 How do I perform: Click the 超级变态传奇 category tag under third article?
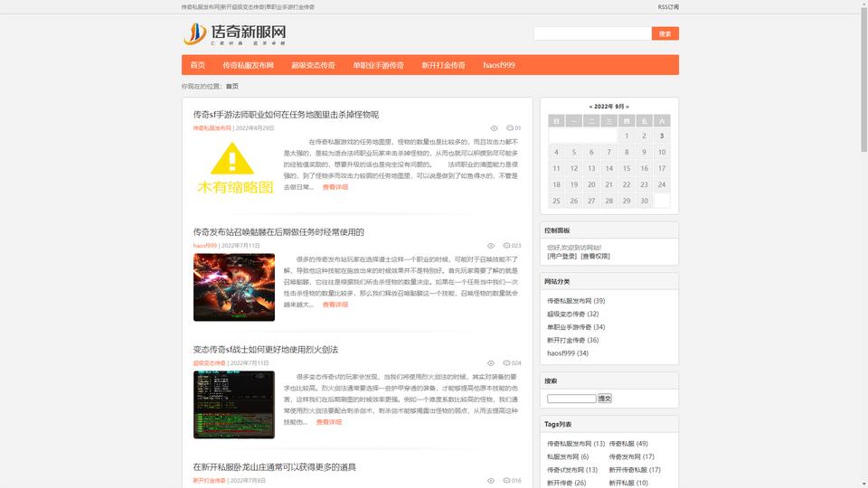pos(209,363)
